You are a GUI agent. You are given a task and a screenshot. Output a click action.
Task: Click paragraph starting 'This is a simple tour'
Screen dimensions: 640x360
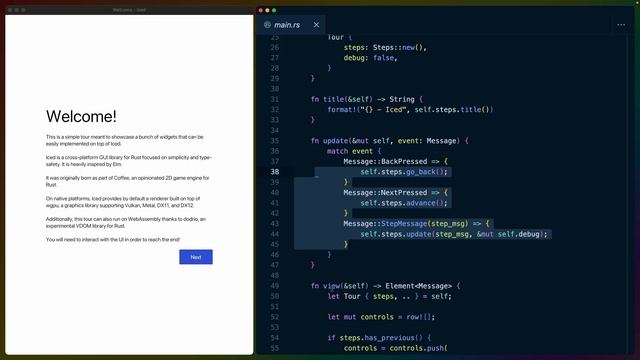click(124, 140)
